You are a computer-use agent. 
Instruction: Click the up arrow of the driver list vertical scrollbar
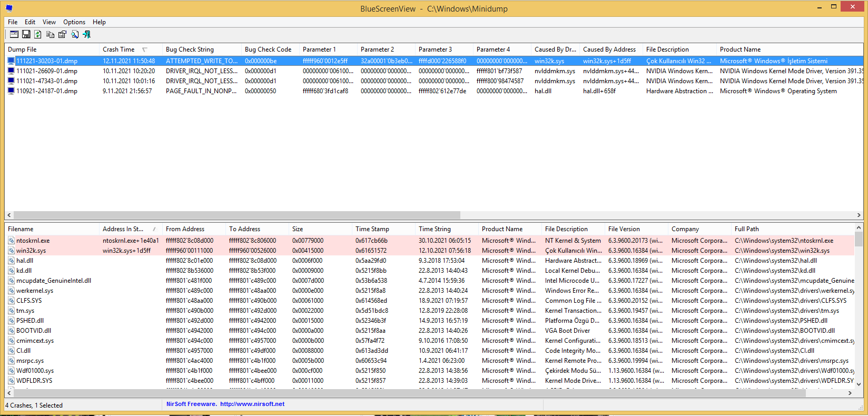point(859,227)
